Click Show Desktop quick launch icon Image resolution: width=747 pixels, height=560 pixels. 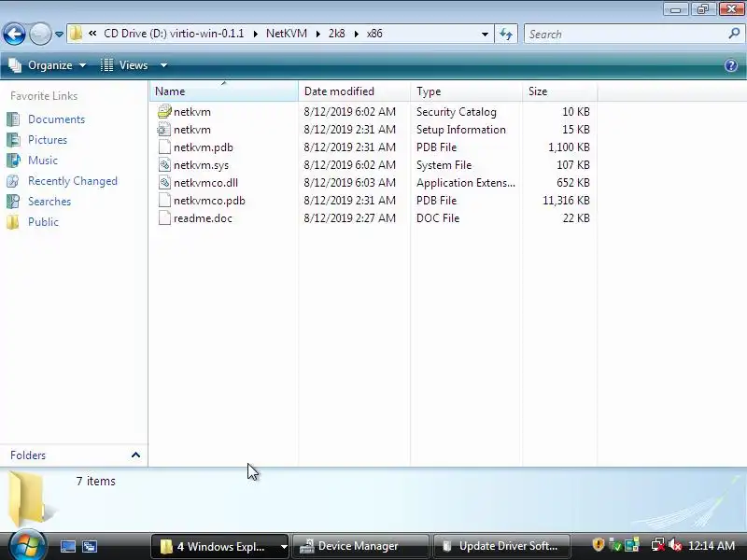(x=67, y=546)
